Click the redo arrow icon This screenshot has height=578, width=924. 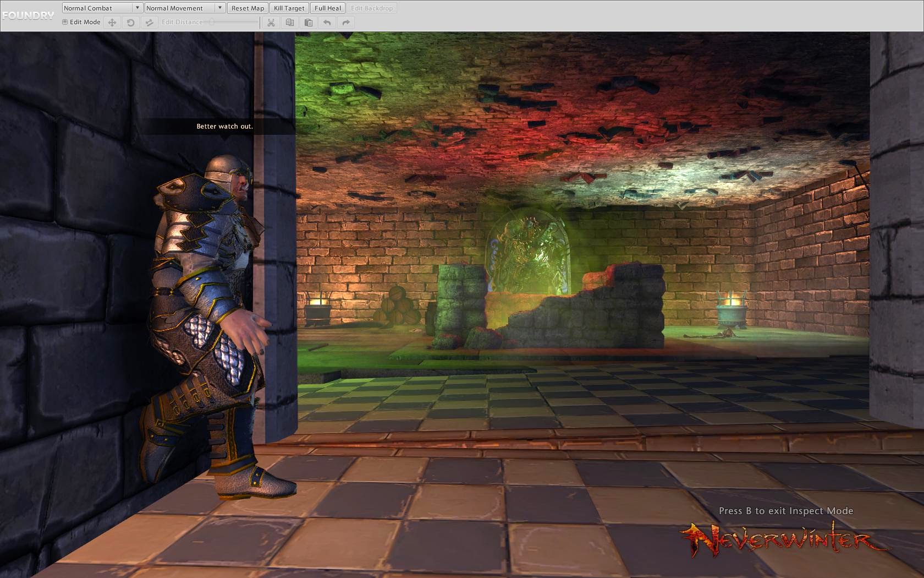[346, 23]
